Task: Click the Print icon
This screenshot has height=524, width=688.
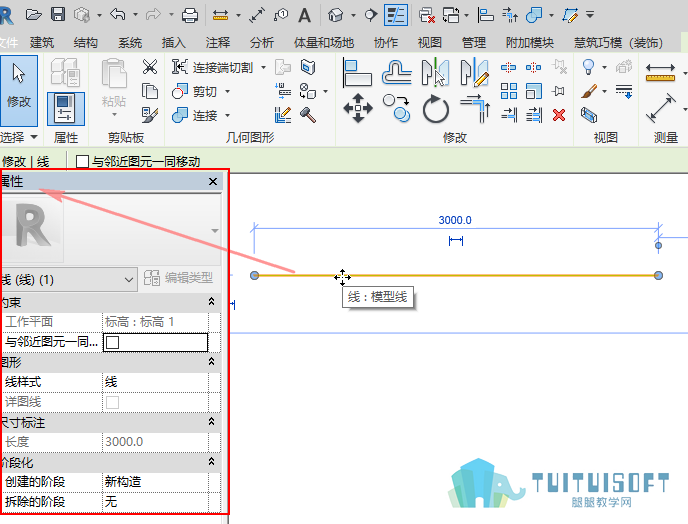Action: pyautogui.click(x=190, y=15)
